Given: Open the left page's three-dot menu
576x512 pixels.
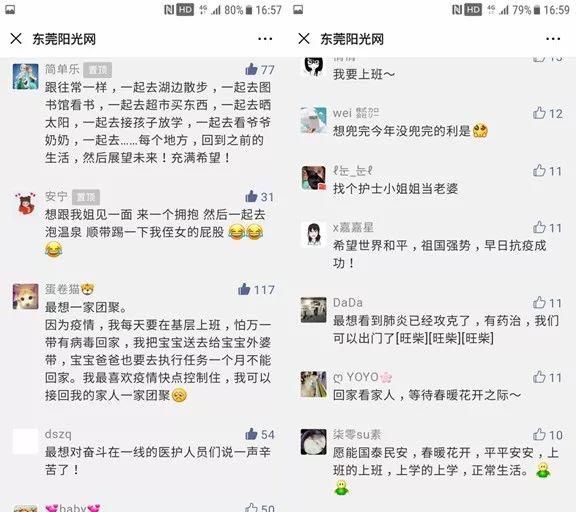Looking at the screenshot, I should [x=265, y=39].
